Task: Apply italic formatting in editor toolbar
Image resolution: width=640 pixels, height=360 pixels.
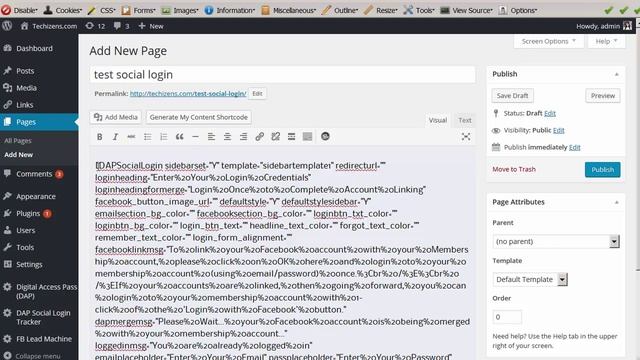Action: point(116,137)
